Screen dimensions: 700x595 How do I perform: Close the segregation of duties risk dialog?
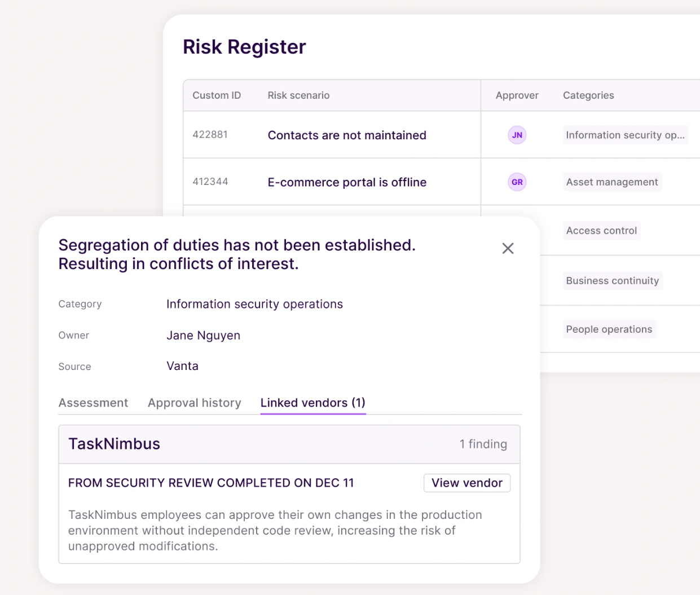507,248
